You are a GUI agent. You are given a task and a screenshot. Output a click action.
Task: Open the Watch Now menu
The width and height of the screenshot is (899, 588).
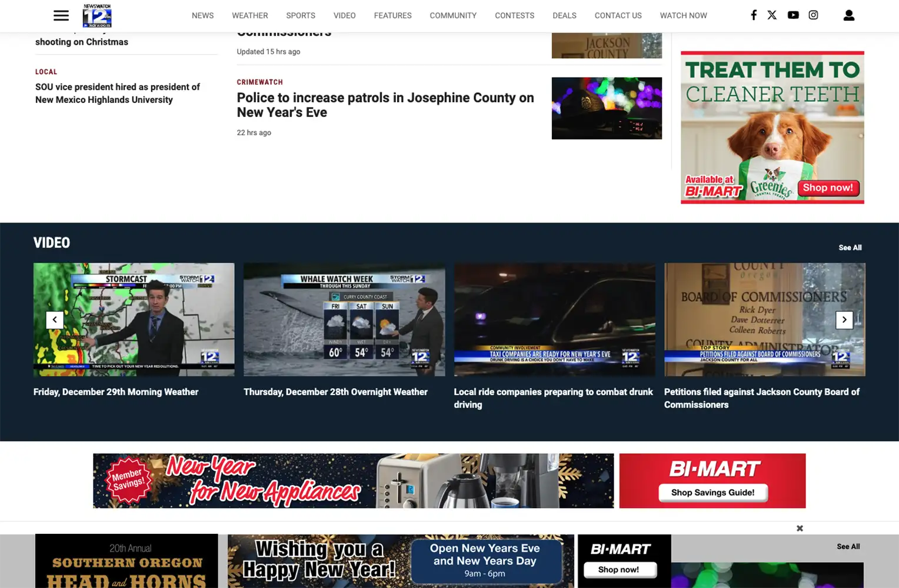683,15
